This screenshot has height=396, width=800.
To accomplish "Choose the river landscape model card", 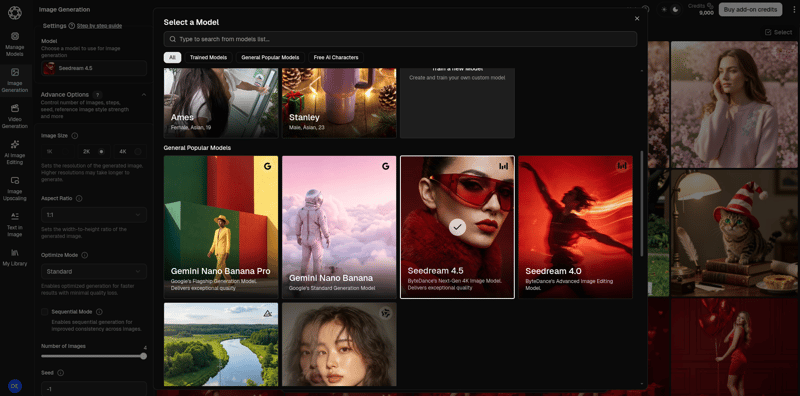I will (x=221, y=344).
